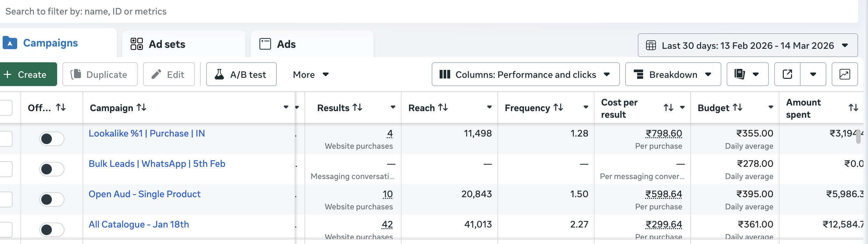
Task: Sort by Frequency column arrows
Action: (558, 107)
